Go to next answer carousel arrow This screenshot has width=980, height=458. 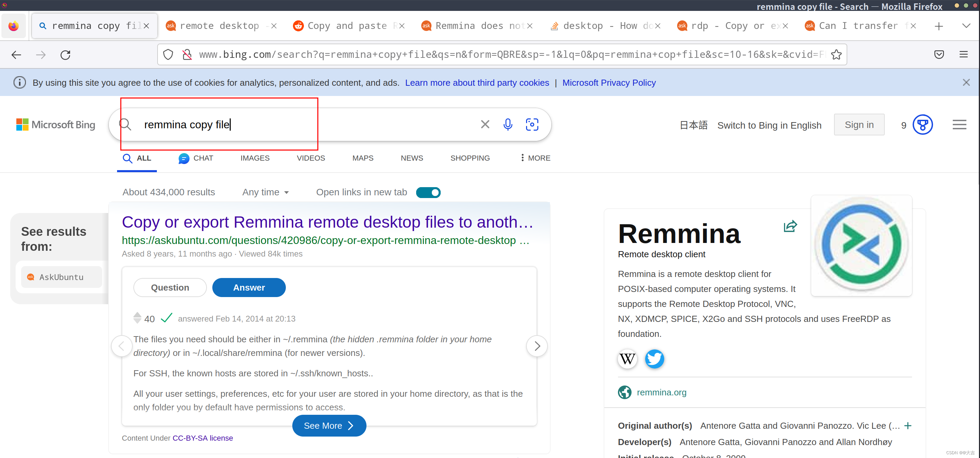click(537, 346)
